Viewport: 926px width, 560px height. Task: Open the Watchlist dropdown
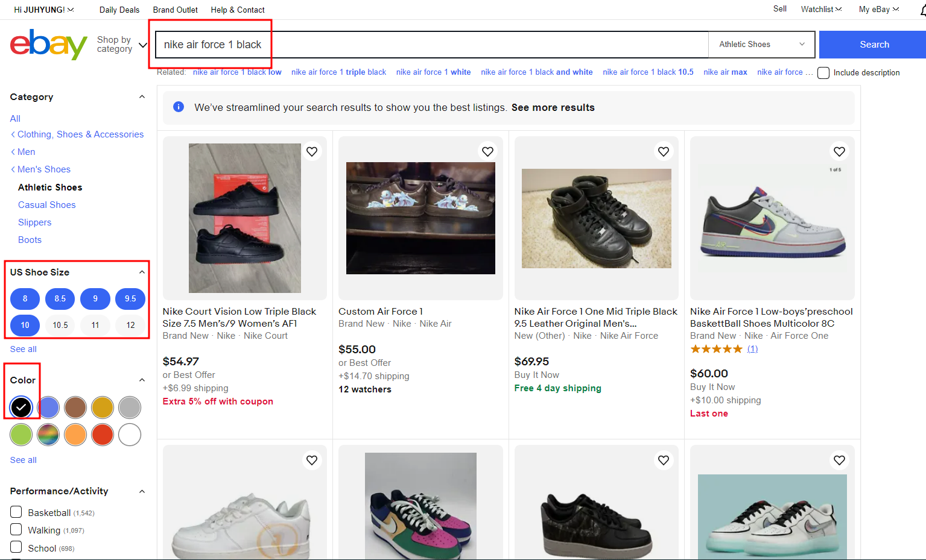pyautogui.click(x=821, y=9)
